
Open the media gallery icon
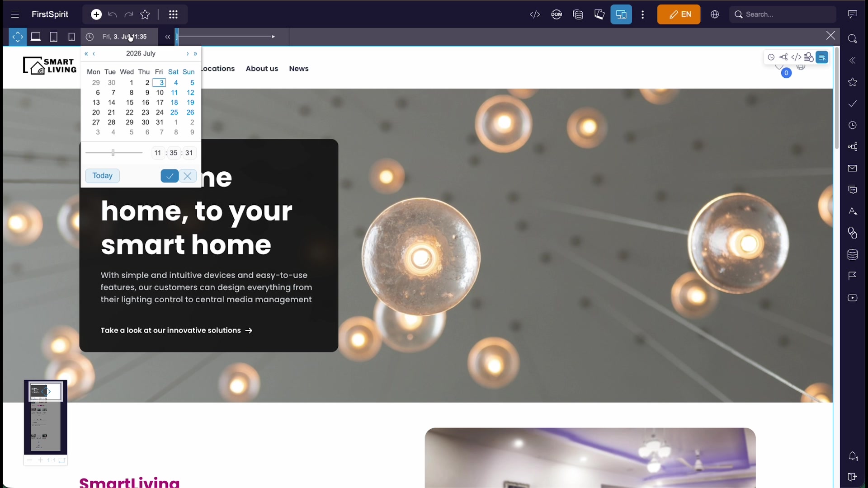point(599,14)
